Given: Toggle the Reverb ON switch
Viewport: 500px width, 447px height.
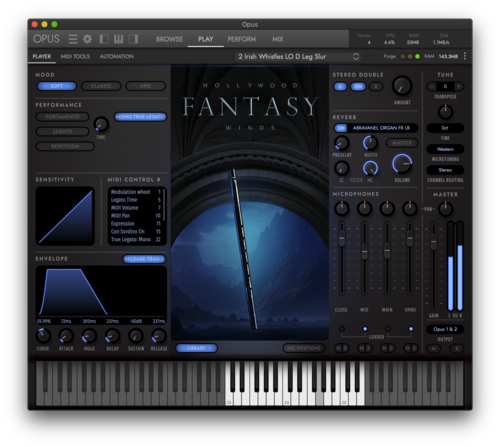Looking at the screenshot, I should [341, 128].
